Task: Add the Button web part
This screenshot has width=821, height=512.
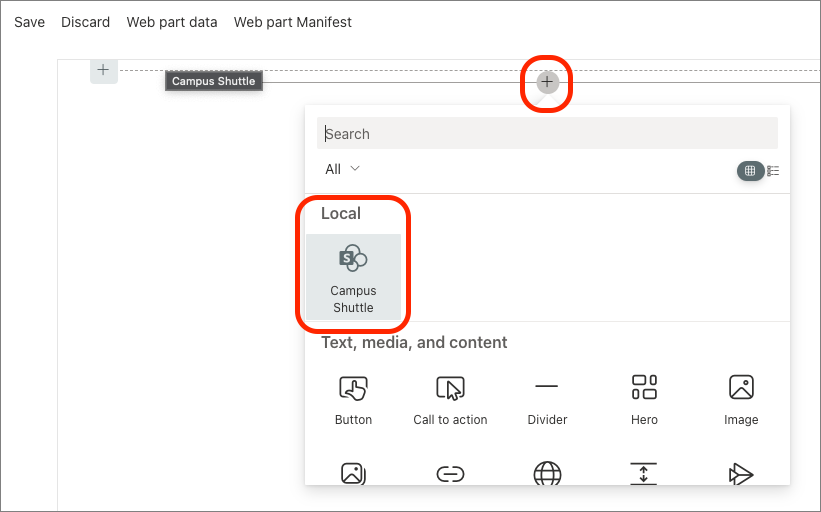Action: [353, 400]
